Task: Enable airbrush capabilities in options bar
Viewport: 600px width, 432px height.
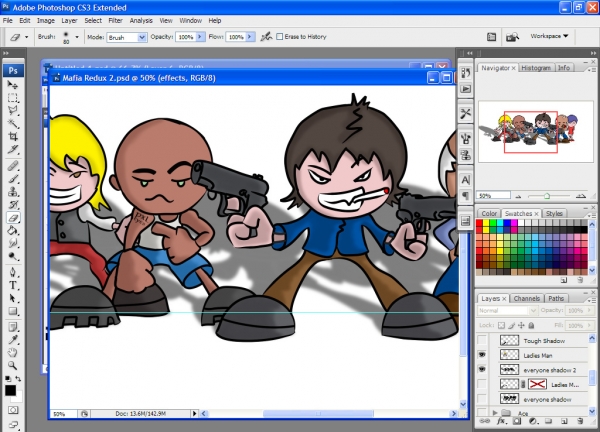Action: (266, 37)
